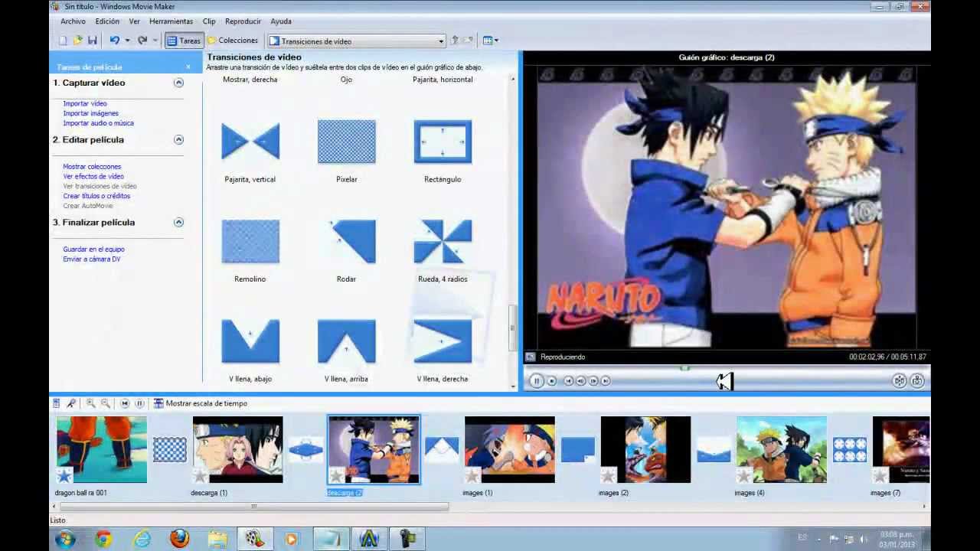Toggle the Tareas pane button
This screenshot has height=551, width=980.
pos(184,41)
